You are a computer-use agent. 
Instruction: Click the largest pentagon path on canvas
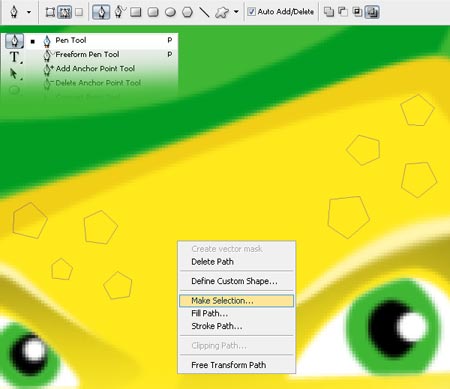[348, 217]
